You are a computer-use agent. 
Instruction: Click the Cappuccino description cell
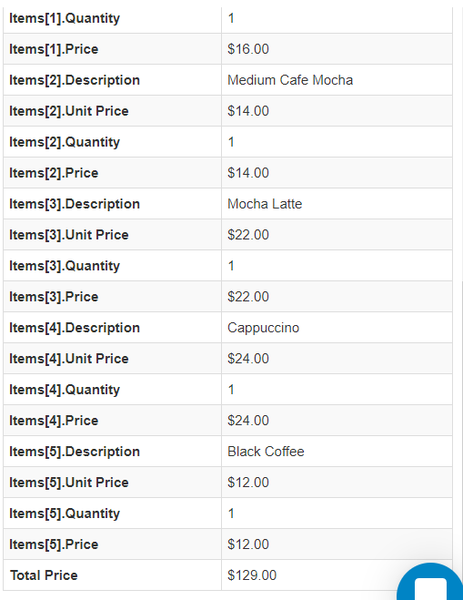pyautogui.click(x=337, y=328)
